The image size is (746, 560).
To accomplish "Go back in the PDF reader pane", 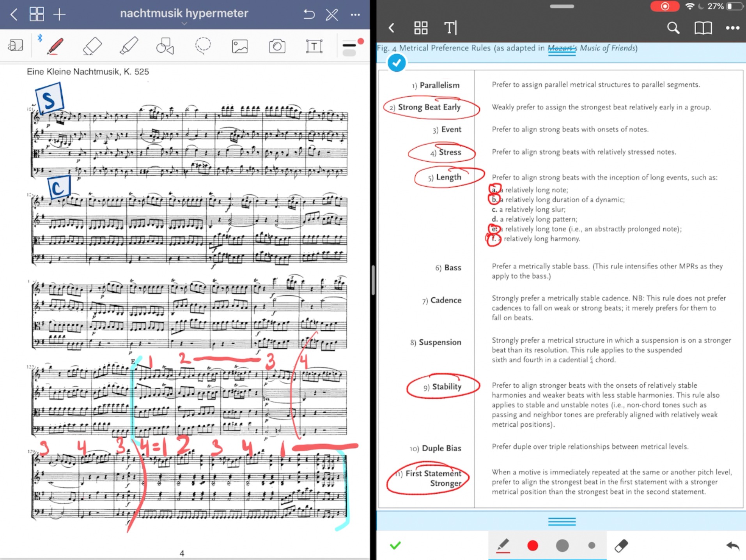I will tap(392, 28).
